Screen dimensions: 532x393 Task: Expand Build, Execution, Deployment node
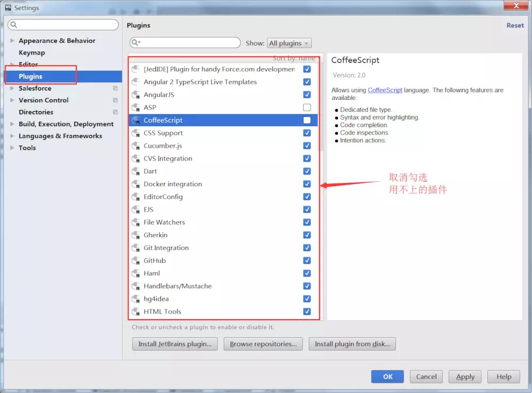coord(12,124)
